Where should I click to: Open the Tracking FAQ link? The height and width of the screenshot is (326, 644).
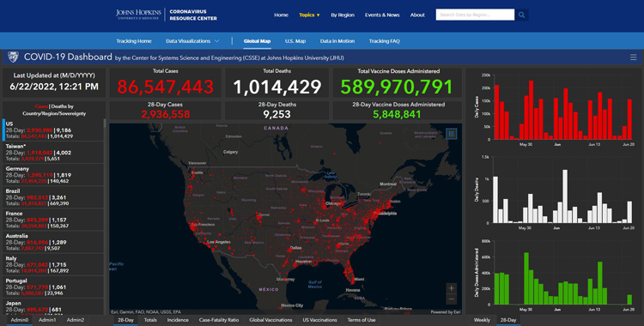(384, 41)
